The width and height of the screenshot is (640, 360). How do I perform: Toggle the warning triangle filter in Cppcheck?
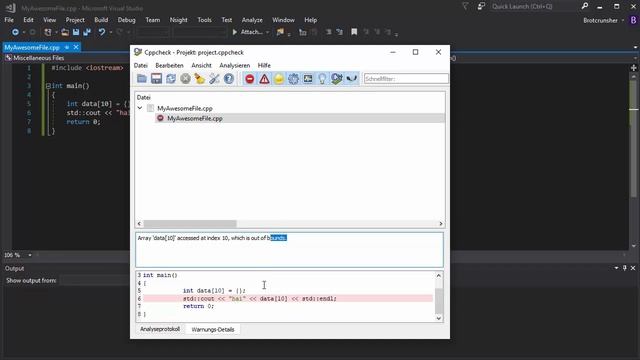(x=264, y=79)
